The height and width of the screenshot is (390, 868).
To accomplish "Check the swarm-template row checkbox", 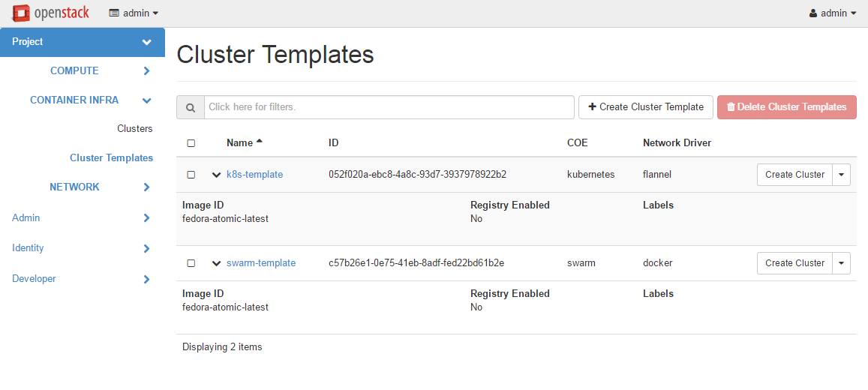I will [191, 263].
